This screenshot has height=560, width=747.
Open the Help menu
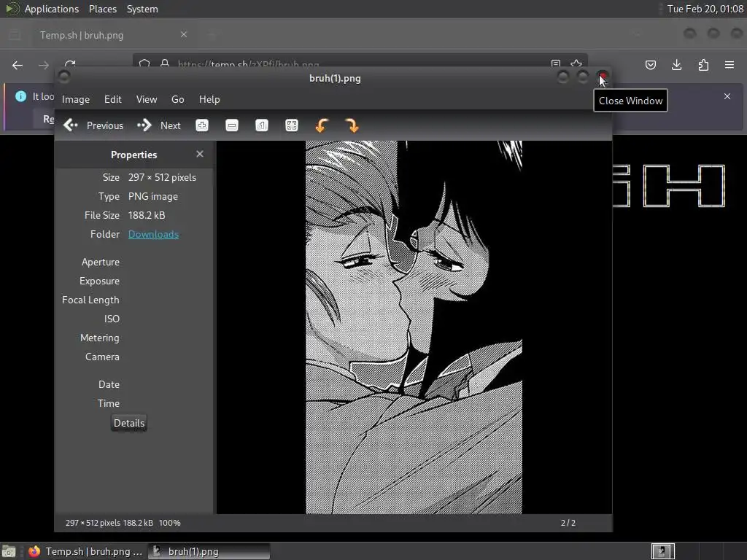[209, 99]
